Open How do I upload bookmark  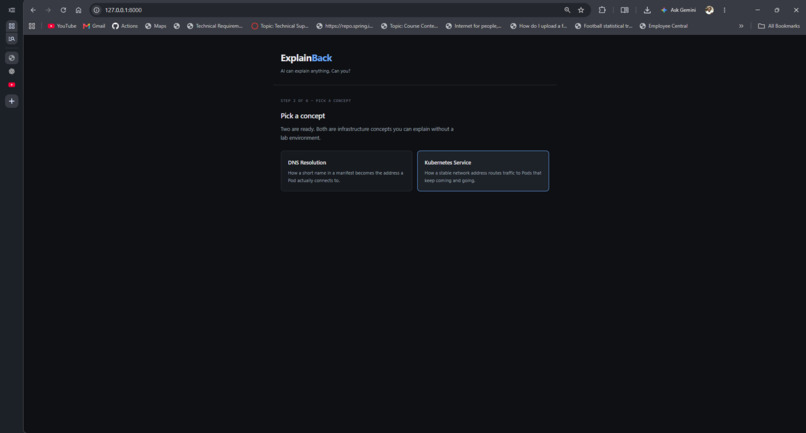pyautogui.click(x=538, y=26)
